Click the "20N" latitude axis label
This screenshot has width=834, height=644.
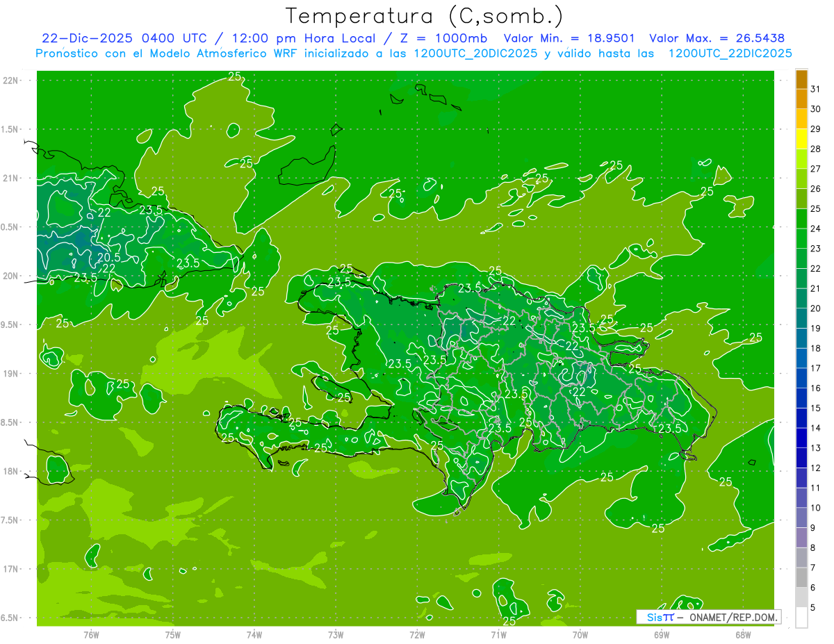point(11,276)
